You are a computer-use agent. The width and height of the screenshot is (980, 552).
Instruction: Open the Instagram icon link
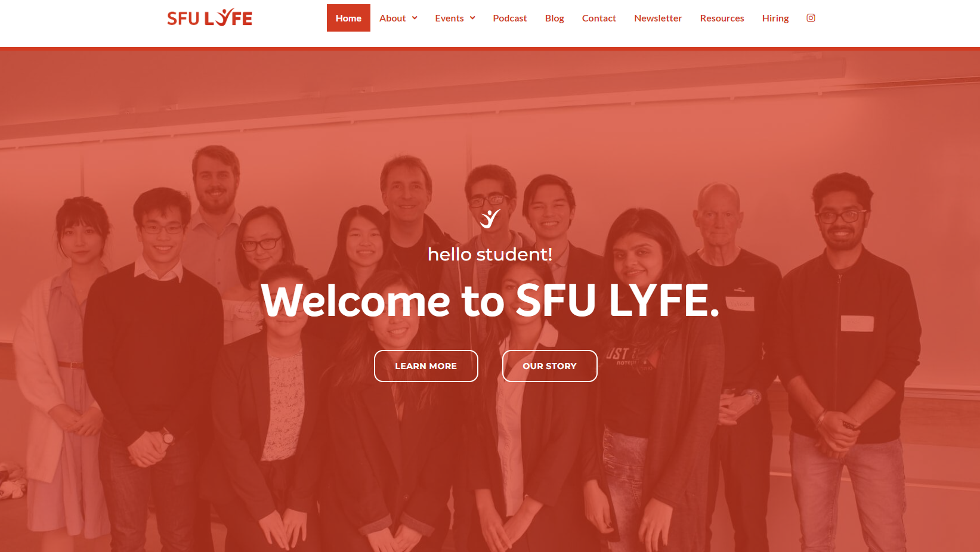(811, 18)
